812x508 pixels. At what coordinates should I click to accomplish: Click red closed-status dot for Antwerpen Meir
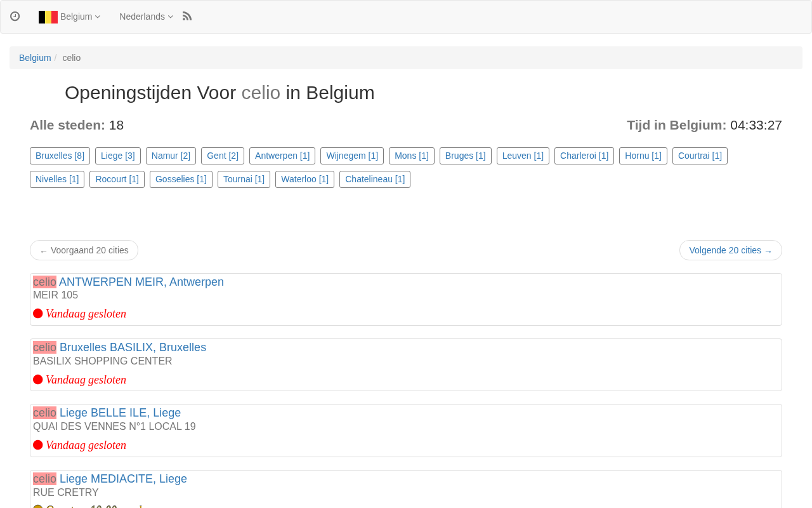pyautogui.click(x=38, y=314)
